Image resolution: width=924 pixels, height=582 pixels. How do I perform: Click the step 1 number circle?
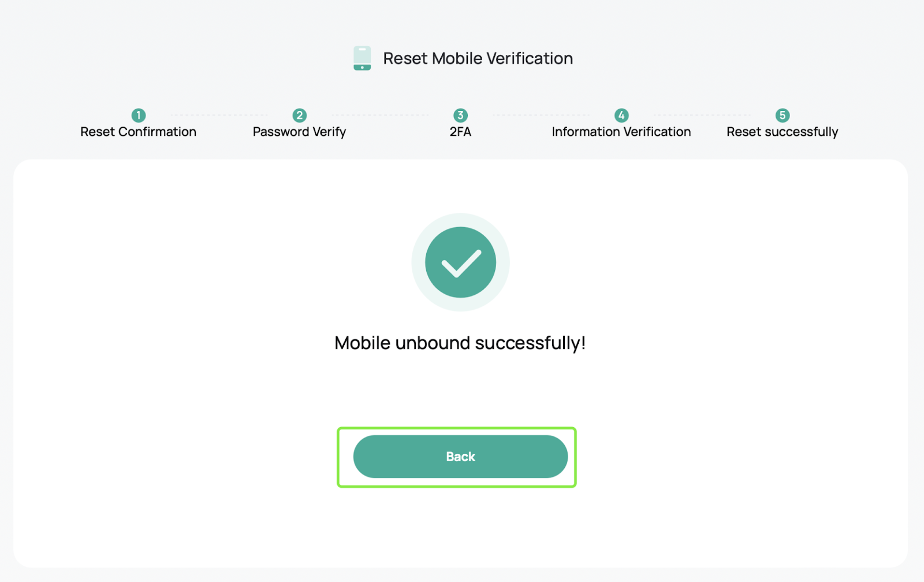pyautogui.click(x=139, y=115)
